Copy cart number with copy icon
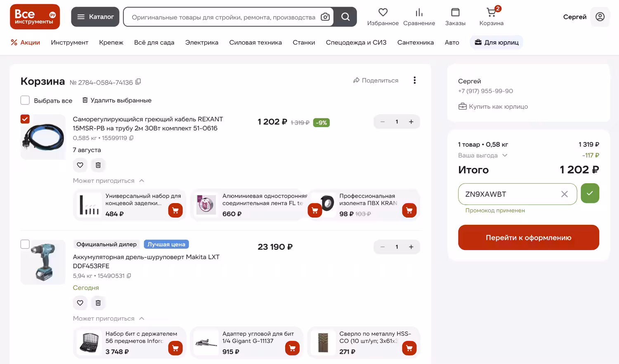The width and height of the screenshot is (619, 364). click(x=138, y=82)
